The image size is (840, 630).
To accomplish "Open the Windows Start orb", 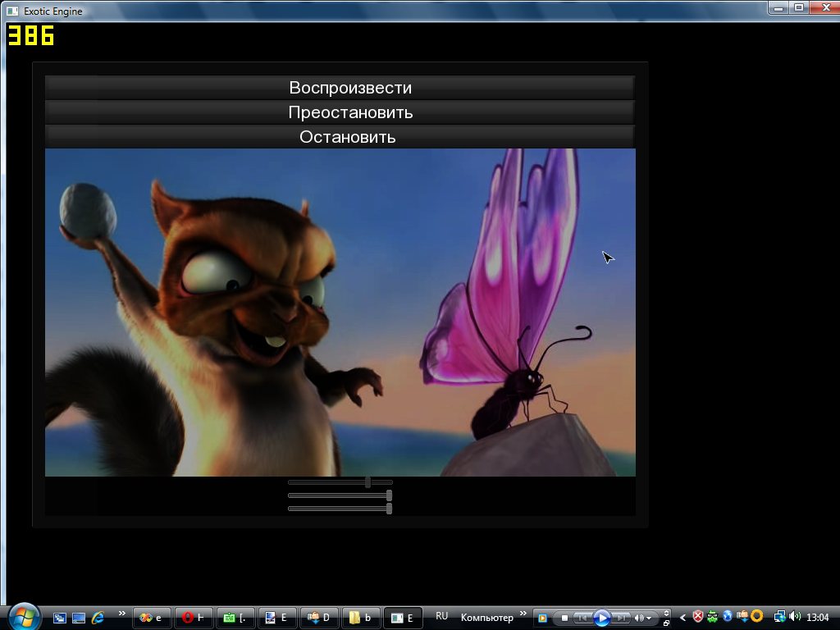I will (24, 617).
